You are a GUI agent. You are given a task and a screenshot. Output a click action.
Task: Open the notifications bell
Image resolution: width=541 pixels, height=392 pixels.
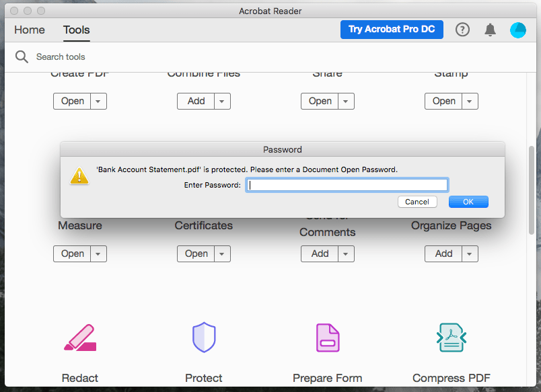coord(490,30)
